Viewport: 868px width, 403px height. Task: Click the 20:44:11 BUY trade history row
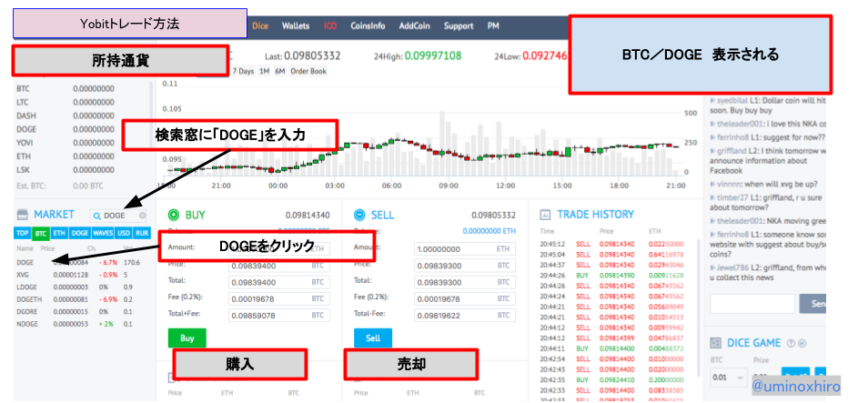click(612, 348)
